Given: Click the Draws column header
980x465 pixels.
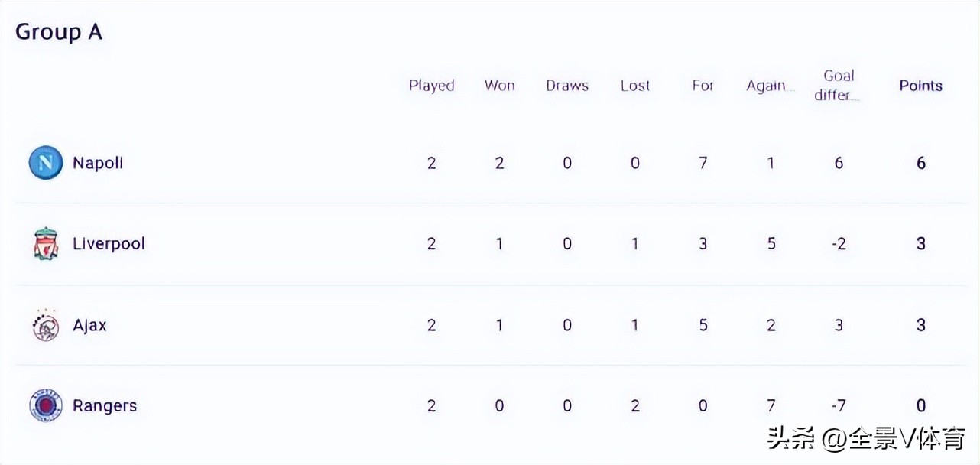Looking at the screenshot, I should [567, 86].
